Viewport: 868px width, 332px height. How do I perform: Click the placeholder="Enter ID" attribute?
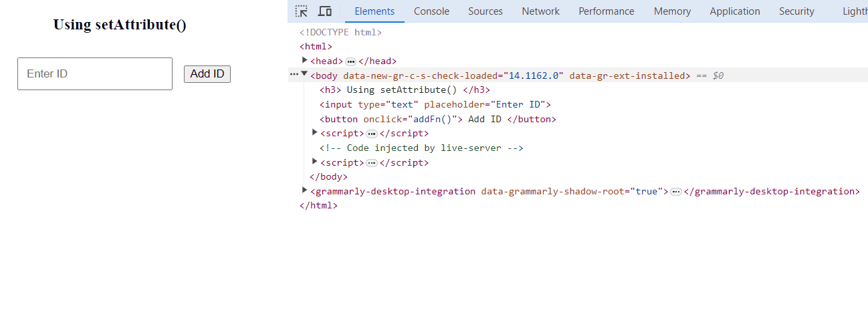[x=485, y=105]
